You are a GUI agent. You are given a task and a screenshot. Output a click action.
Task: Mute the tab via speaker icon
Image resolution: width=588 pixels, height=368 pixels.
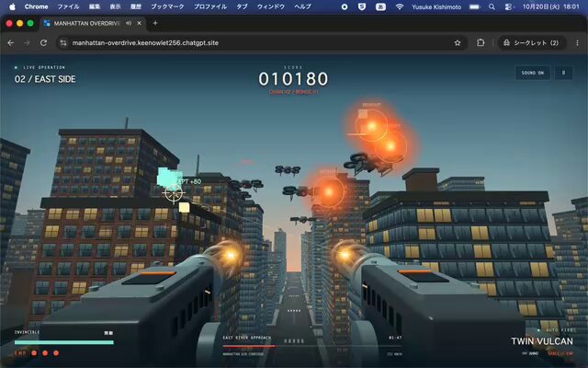coord(129,23)
